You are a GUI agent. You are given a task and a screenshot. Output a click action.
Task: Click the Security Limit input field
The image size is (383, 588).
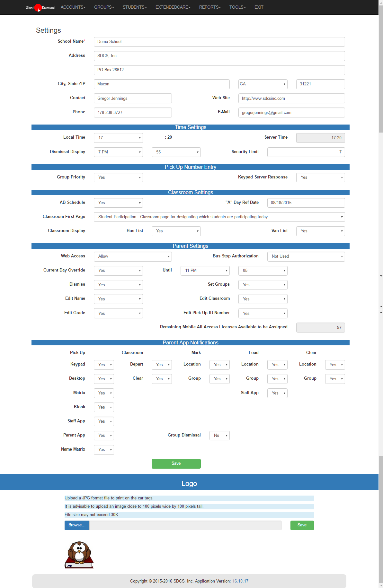306,152
